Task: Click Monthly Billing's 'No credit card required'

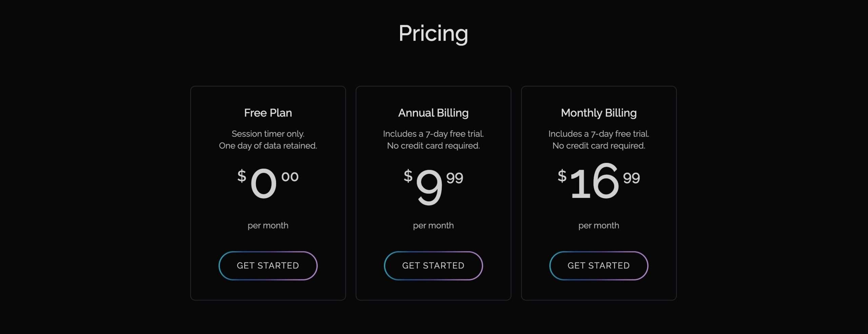Action: [599, 146]
